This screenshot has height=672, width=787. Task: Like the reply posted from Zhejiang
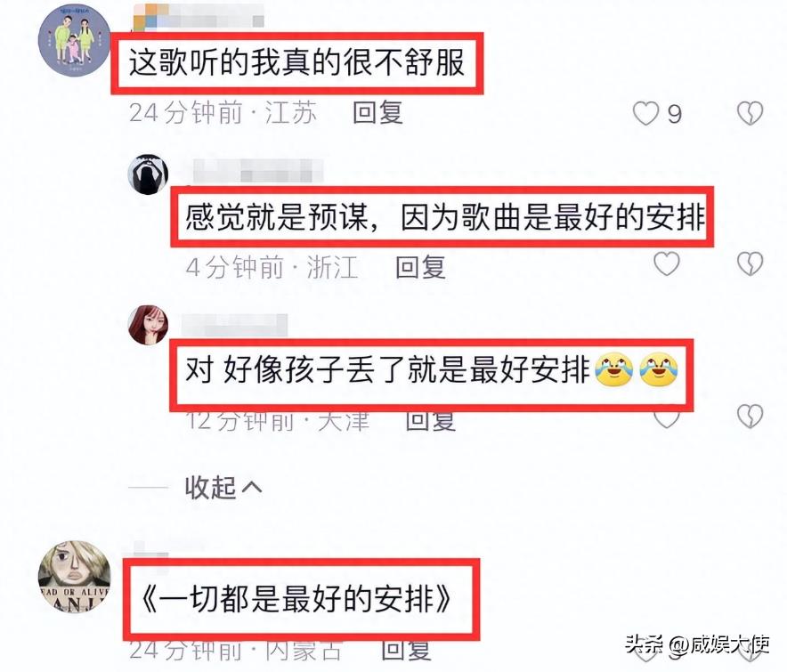(667, 263)
